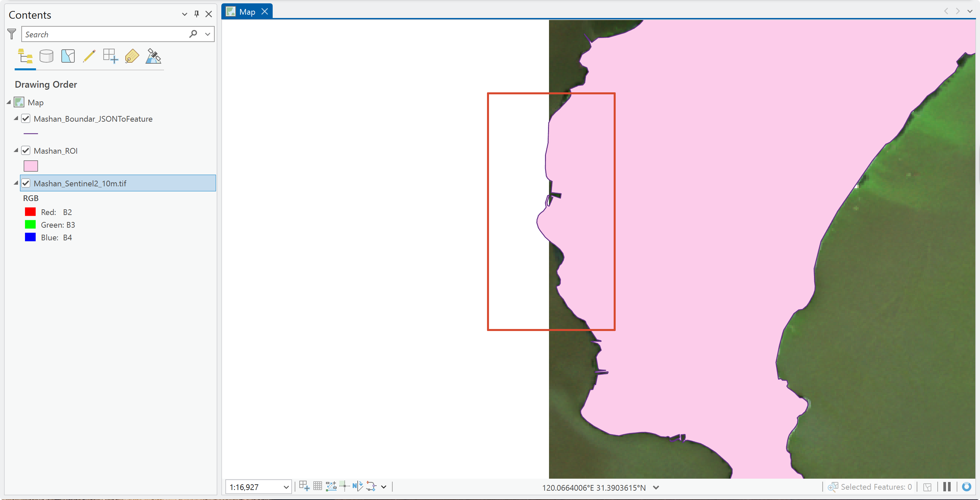Collapse Mashan_Boundar_JSONToFeature legend

(16, 119)
